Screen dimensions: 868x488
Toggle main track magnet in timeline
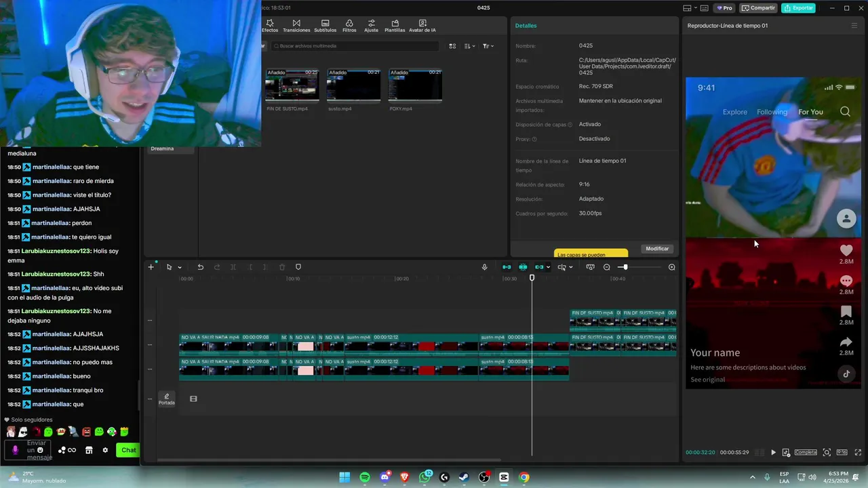[x=507, y=267]
